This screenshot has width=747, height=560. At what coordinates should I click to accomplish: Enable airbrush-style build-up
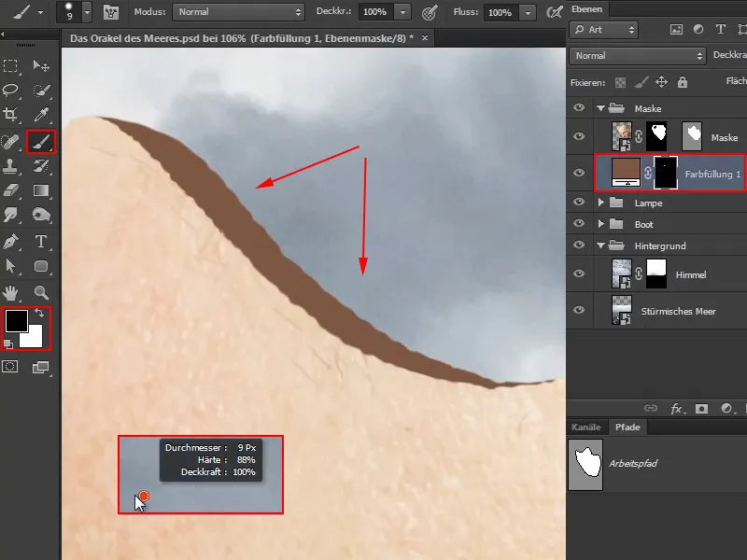pos(554,12)
